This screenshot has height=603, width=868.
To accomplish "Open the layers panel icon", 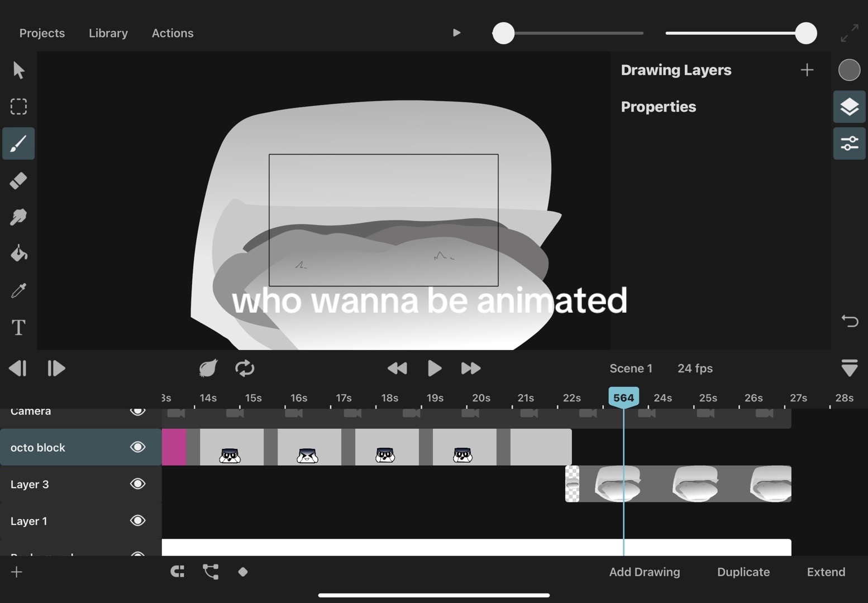I will 849,107.
